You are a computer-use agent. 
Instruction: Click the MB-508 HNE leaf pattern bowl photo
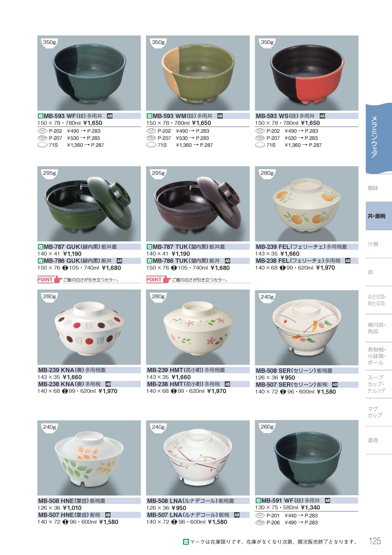click(x=89, y=458)
